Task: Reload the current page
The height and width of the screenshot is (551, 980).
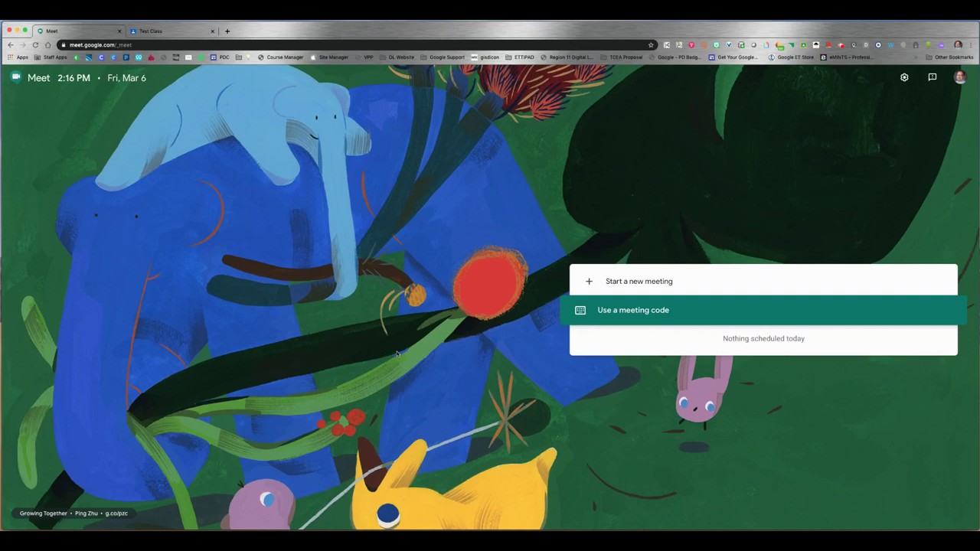Action: [x=35, y=45]
